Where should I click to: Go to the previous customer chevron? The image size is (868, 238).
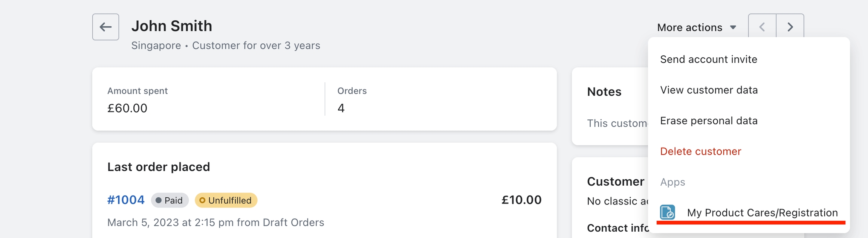(762, 27)
